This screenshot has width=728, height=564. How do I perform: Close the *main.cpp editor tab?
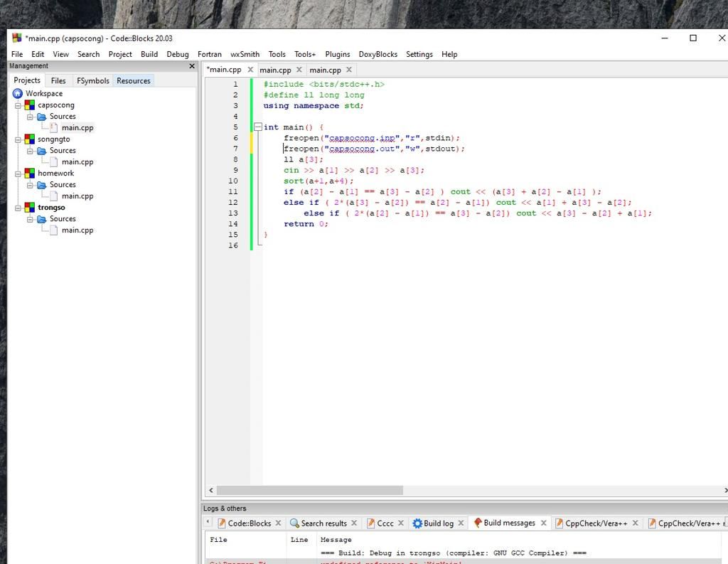click(250, 70)
